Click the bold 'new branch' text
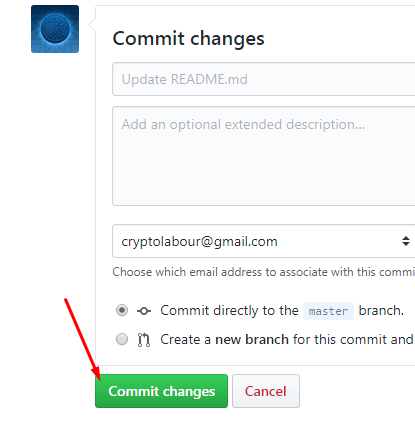 coord(252,339)
